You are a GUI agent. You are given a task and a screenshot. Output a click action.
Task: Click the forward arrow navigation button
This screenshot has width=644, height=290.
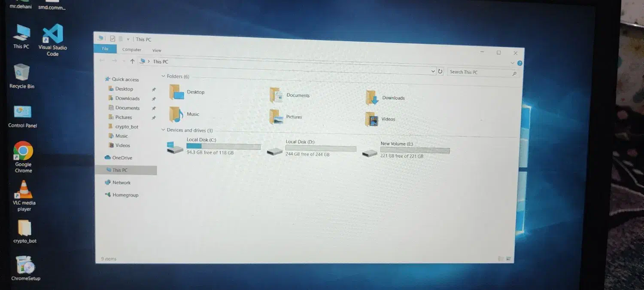click(114, 61)
